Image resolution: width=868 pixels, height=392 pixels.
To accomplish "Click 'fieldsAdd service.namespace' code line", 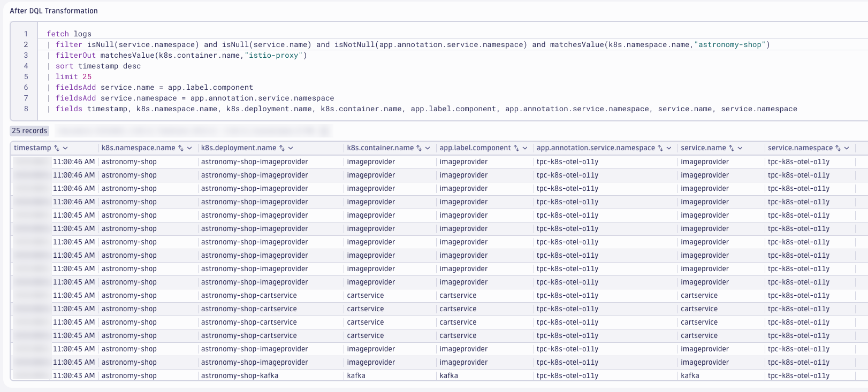I will point(190,98).
